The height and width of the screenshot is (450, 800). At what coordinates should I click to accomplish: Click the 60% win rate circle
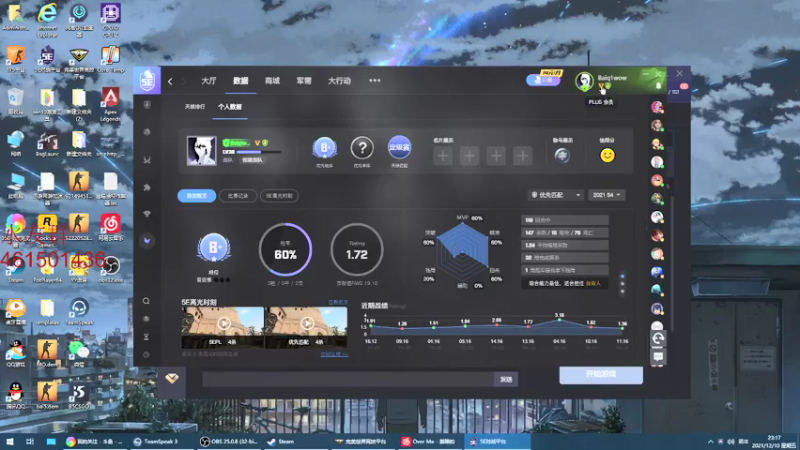pyautogui.click(x=285, y=249)
